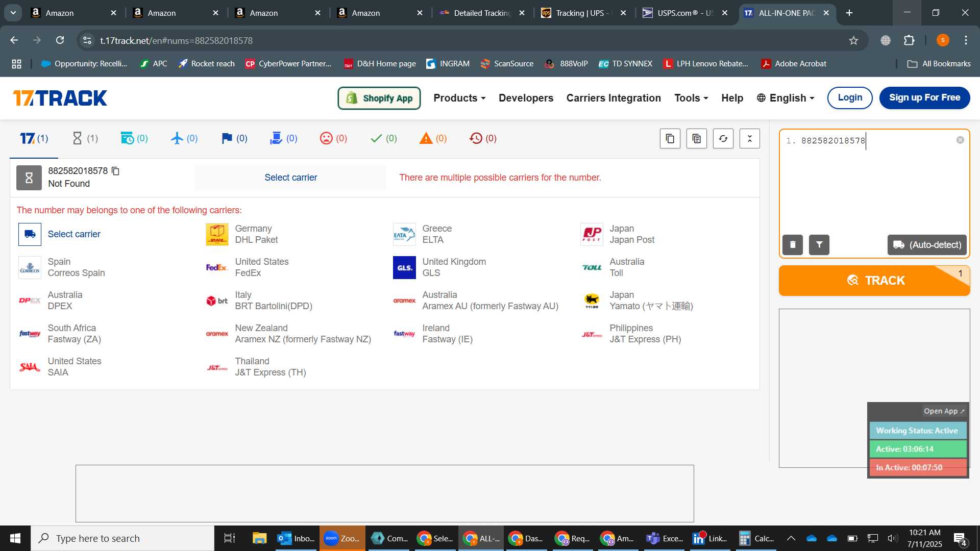Copy tracking number 882582018578 icon
Screen dimensions: 980x551
pyautogui.click(x=115, y=171)
